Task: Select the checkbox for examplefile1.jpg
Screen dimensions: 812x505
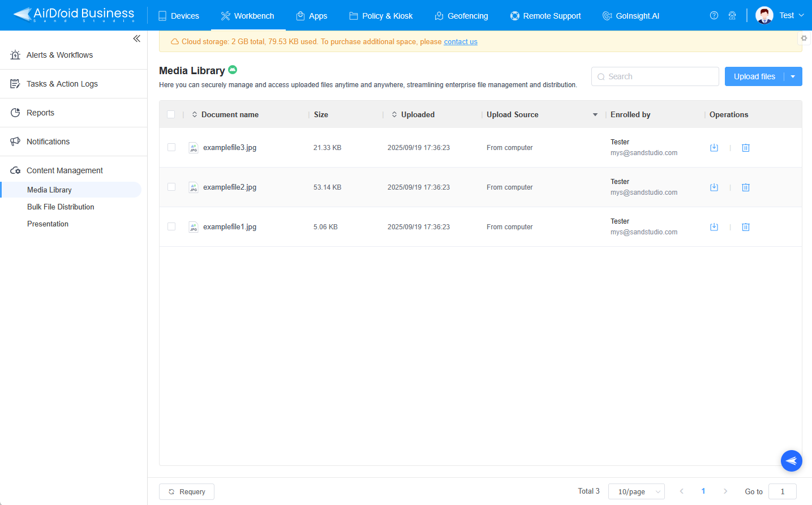Action: (171, 226)
